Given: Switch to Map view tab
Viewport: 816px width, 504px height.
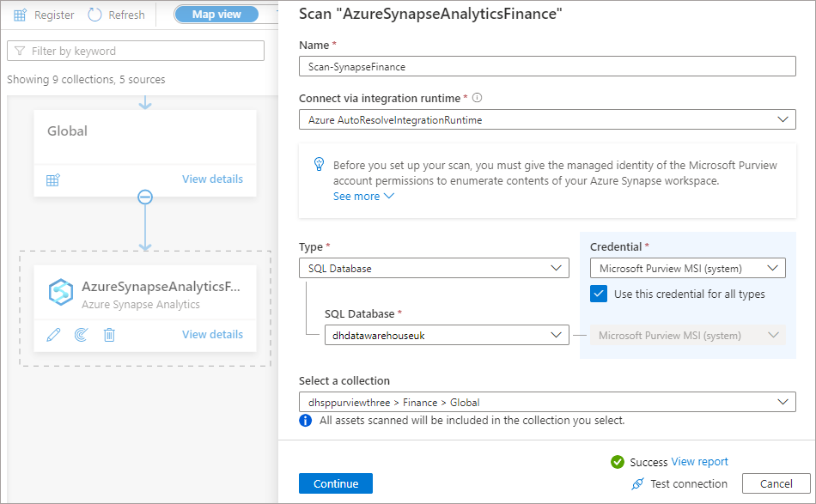Looking at the screenshot, I should pyautogui.click(x=216, y=15).
